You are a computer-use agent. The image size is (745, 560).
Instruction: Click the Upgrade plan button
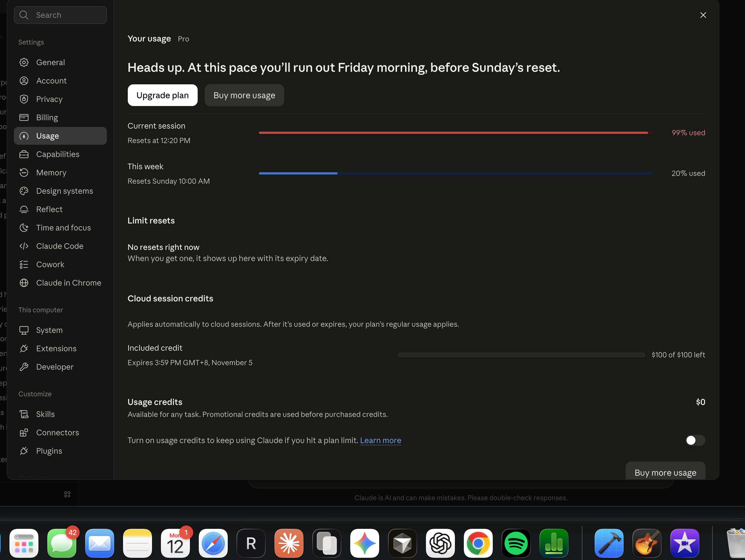point(162,95)
